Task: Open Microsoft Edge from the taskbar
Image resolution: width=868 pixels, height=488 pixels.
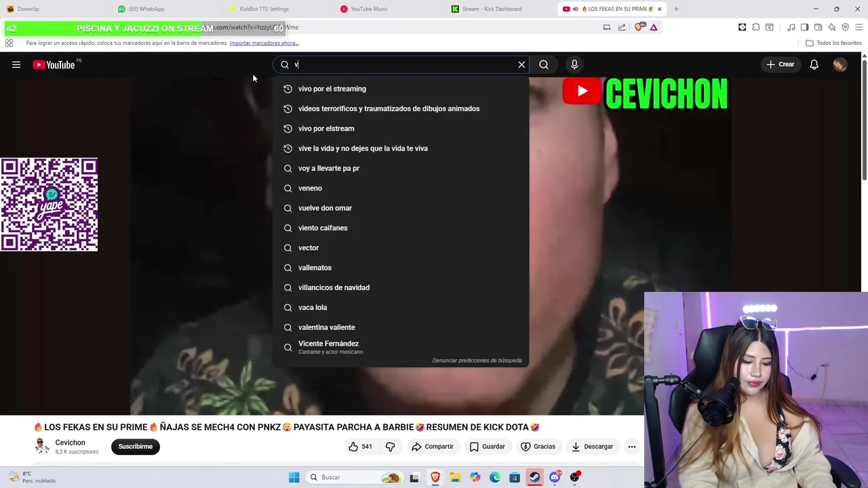Action: (495, 477)
